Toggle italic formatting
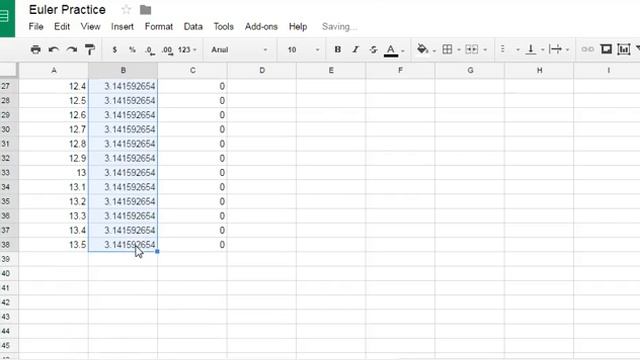640x360 pixels. click(x=356, y=49)
